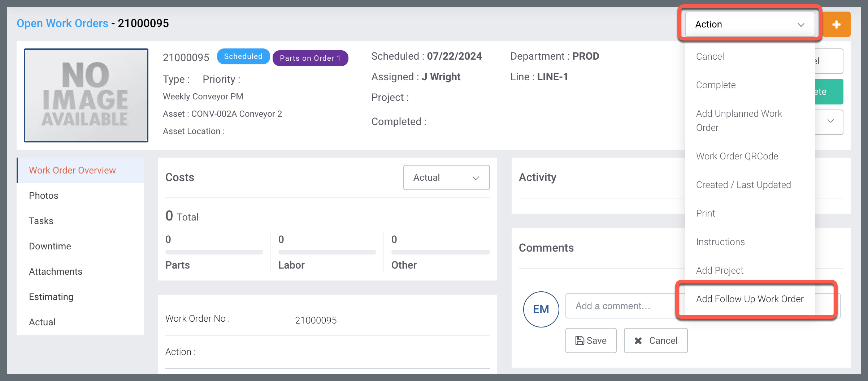Select Created / Last Updated menu entry
Image resolution: width=868 pixels, height=381 pixels.
tap(743, 185)
